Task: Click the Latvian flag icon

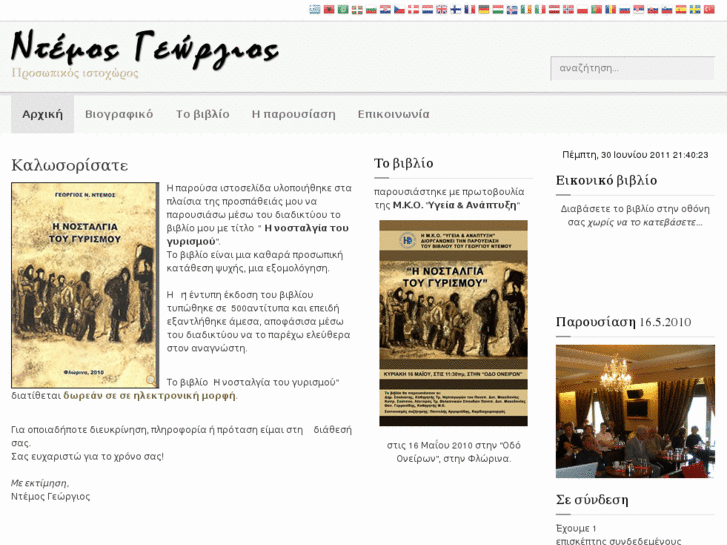Action: click(x=554, y=9)
